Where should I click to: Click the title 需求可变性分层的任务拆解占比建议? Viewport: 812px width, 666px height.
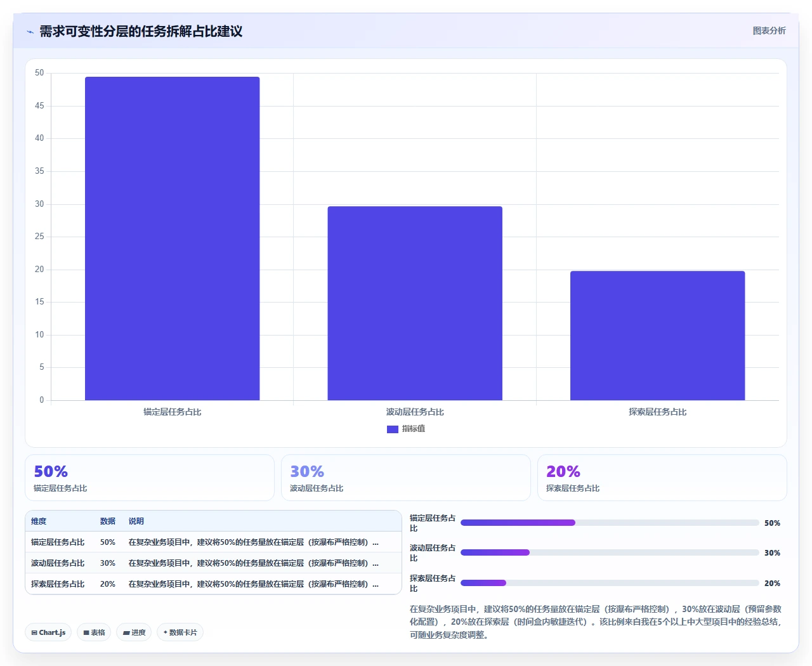click(x=141, y=31)
